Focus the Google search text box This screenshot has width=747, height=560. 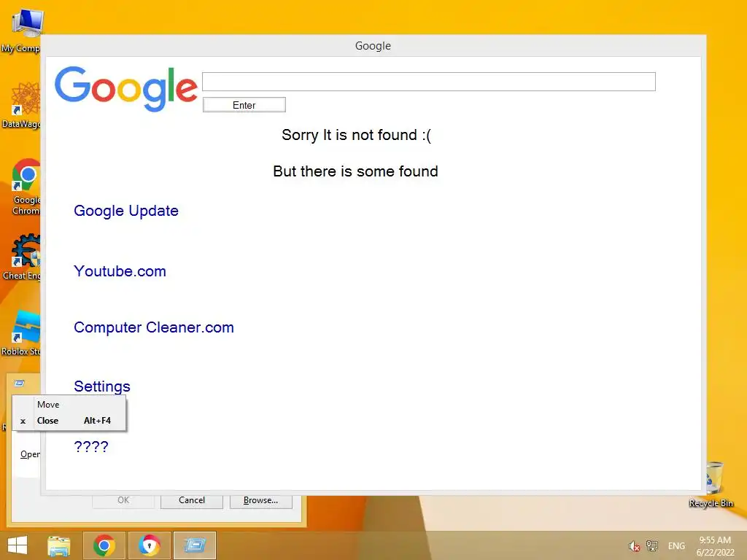click(429, 82)
